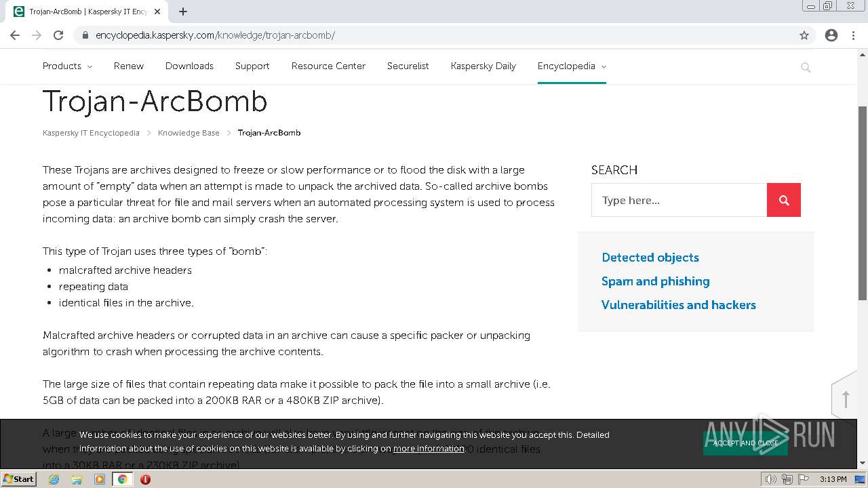Go to Knowledge Base breadcrumb
This screenshot has height=488, width=868.
189,133
